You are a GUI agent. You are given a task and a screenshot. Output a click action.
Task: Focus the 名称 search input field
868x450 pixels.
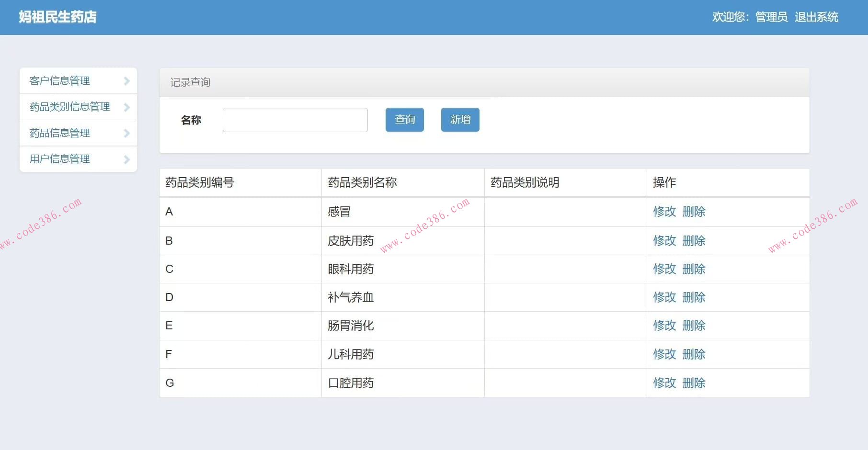coord(295,120)
